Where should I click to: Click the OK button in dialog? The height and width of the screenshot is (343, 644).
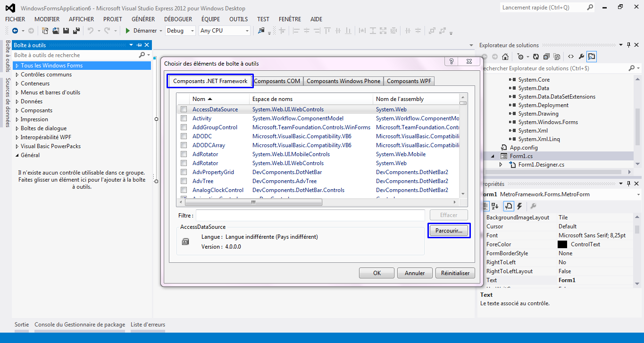(x=377, y=273)
